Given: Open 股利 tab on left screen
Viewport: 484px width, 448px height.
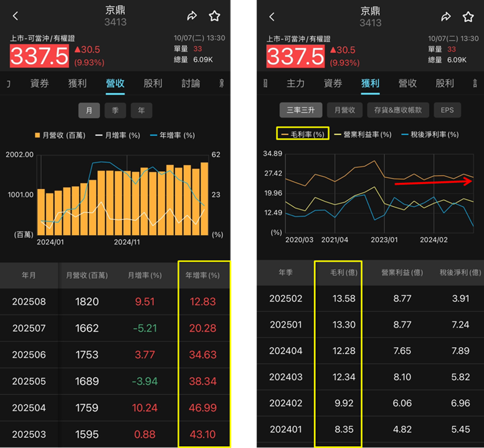Looking at the screenshot, I should (x=153, y=83).
